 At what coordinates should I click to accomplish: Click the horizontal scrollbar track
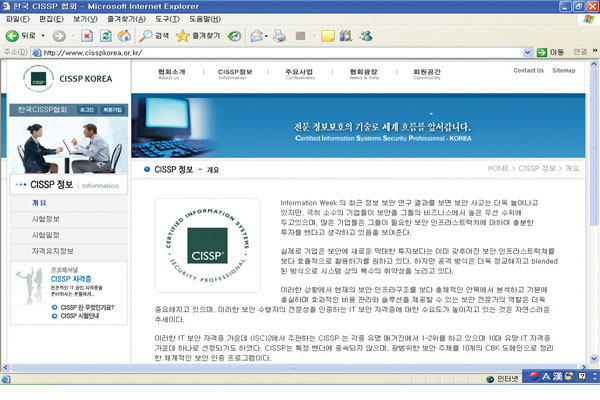[x=294, y=367]
